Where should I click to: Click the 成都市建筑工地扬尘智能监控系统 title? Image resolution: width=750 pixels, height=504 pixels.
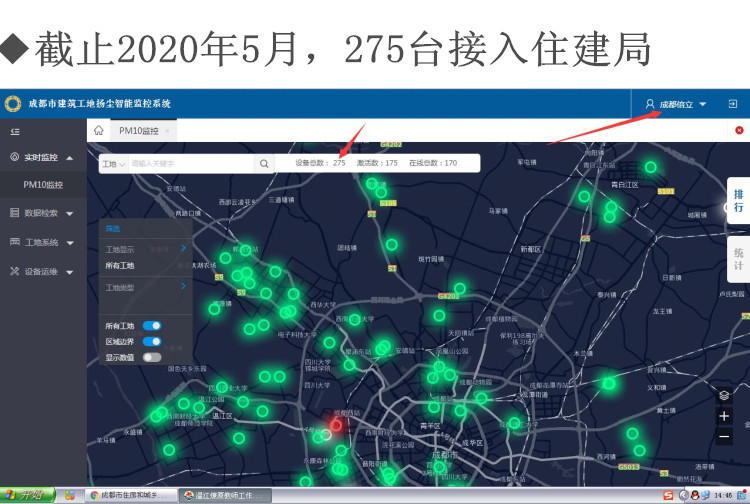coord(99,104)
